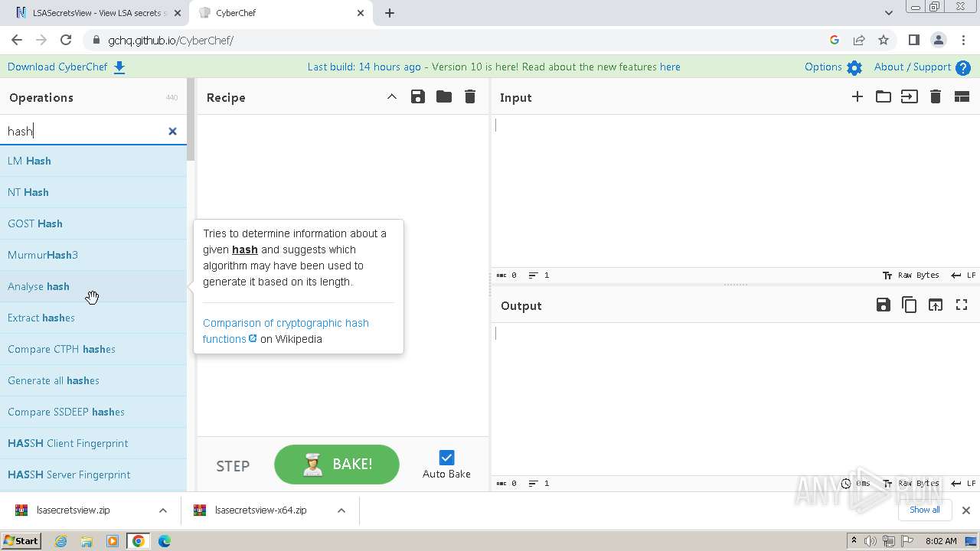This screenshot has width=980, height=551.
Task: Click the STEP button
Action: coord(233,466)
